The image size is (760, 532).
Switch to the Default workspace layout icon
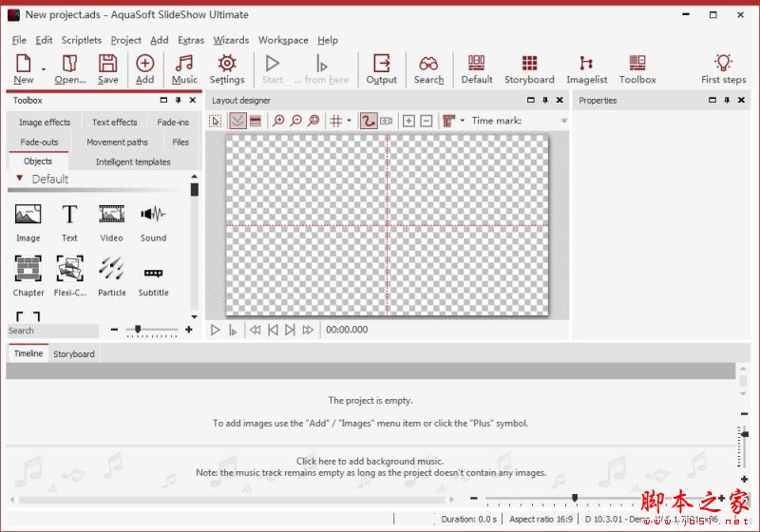(x=477, y=68)
